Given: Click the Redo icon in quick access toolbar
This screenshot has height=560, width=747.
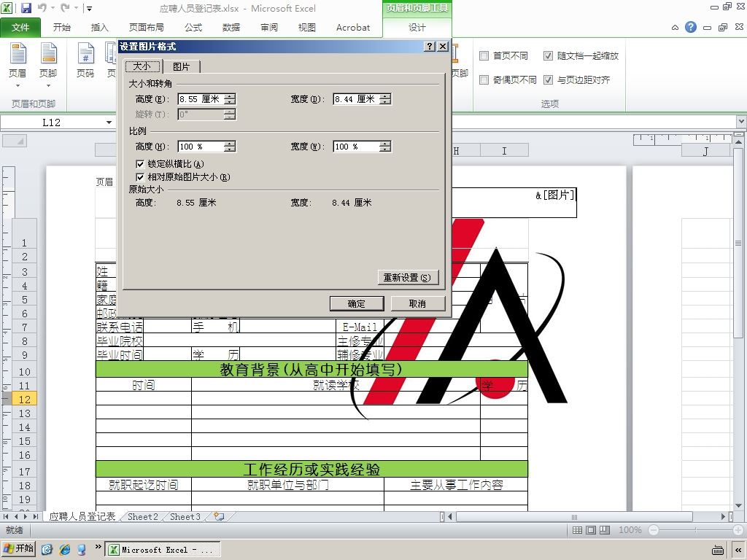Looking at the screenshot, I should click(x=65, y=8).
